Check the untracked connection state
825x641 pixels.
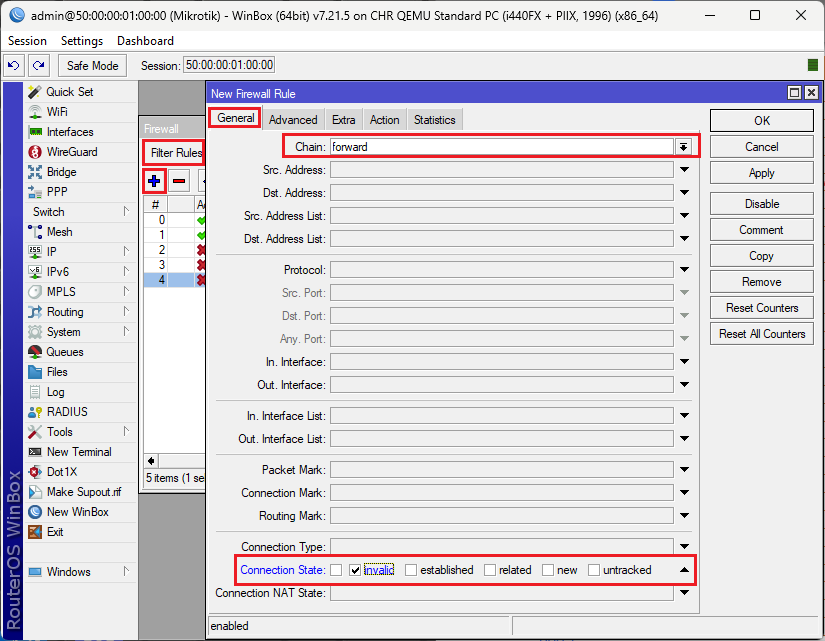coord(594,570)
